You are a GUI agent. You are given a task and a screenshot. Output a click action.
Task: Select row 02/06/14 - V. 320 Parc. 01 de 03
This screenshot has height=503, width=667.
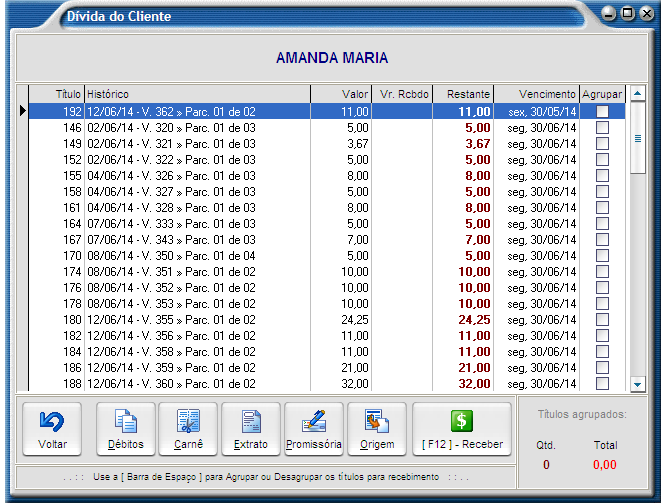tap(327, 128)
